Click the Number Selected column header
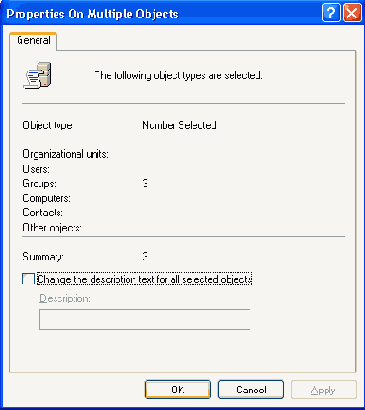 tap(179, 125)
